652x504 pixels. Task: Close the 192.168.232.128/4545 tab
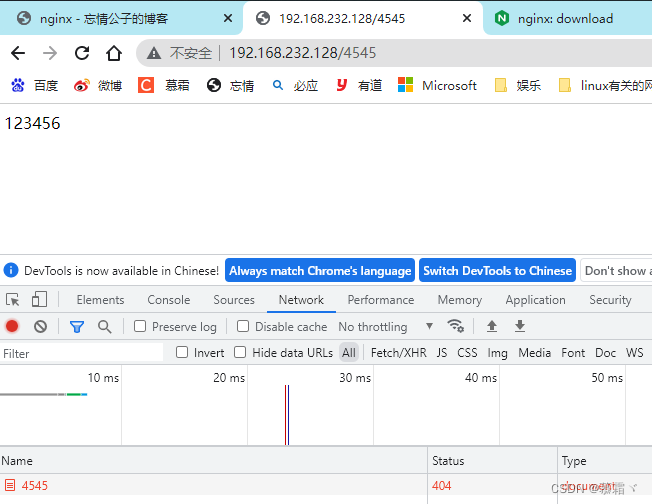tap(467, 18)
